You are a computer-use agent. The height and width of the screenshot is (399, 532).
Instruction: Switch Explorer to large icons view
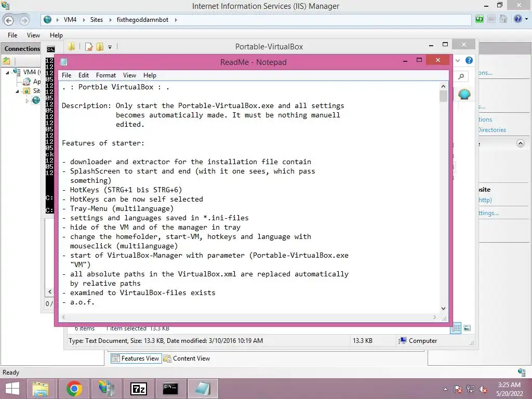tap(467, 328)
